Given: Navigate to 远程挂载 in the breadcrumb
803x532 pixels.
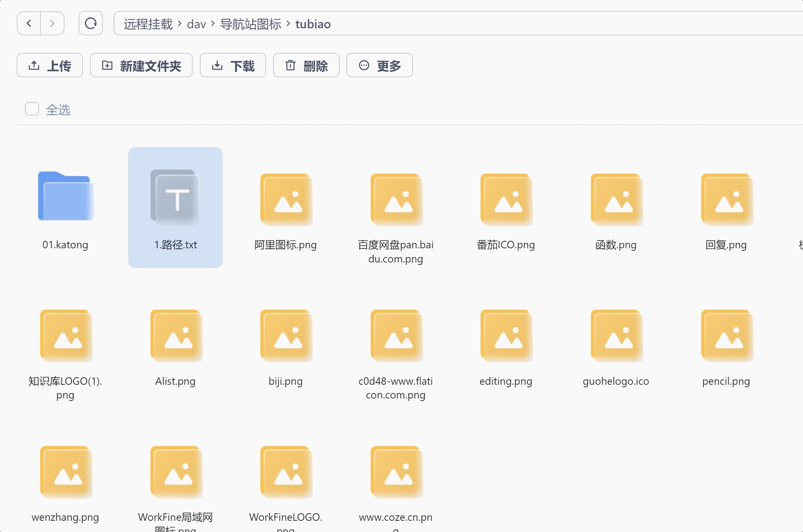Looking at the screenshot, I should coord(148,24).
